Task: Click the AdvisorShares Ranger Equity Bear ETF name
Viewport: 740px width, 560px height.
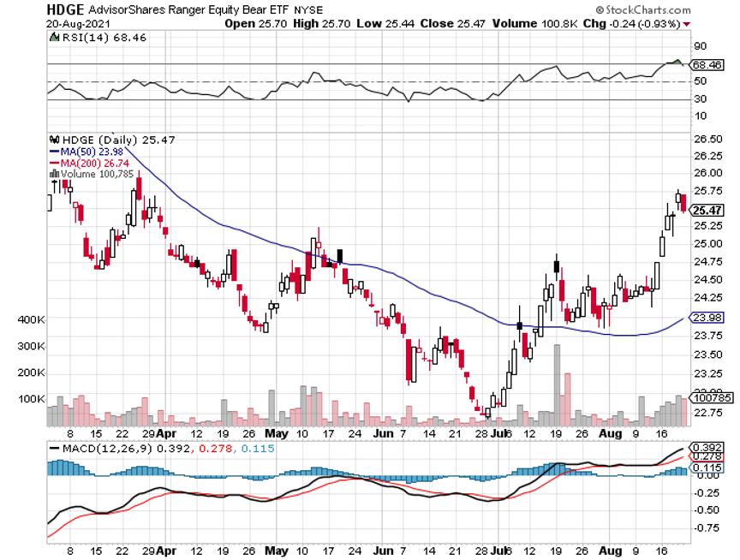Action: pos(189,10)
